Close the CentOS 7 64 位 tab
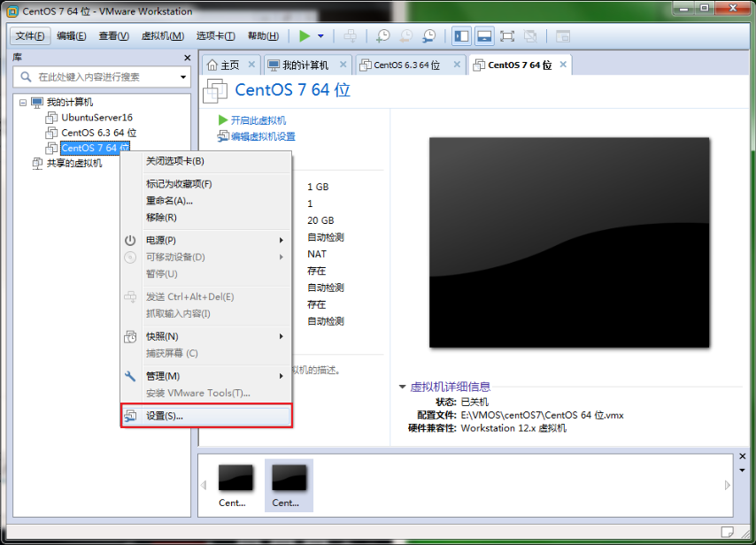This screenshot has width=756, height=545. coord(563,64)
